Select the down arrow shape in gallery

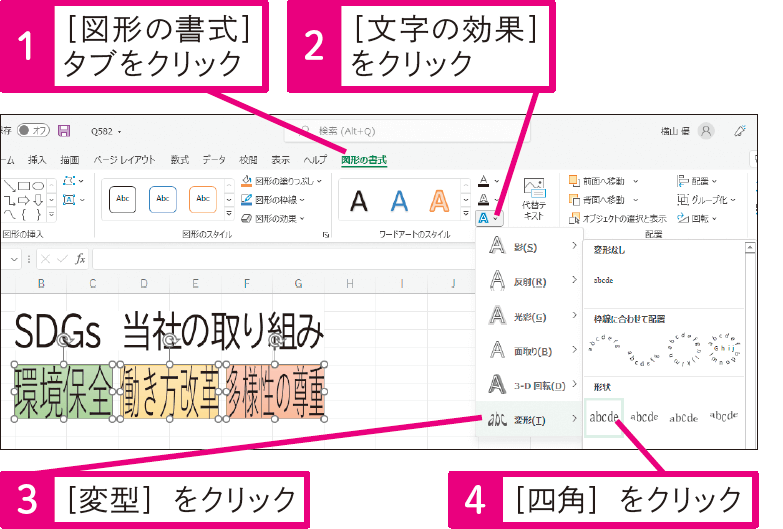click(x=38, y=200)
